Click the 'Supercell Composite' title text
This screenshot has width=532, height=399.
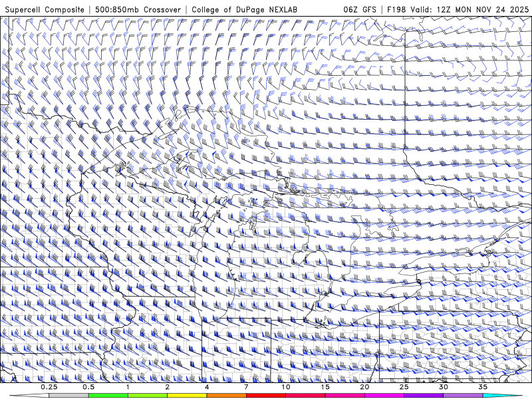pos(45,9)
